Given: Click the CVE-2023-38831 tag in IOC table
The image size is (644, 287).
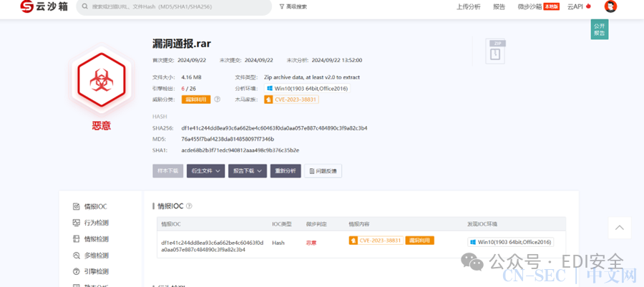Looking at the screenshot, I should (x=376, y=240).
